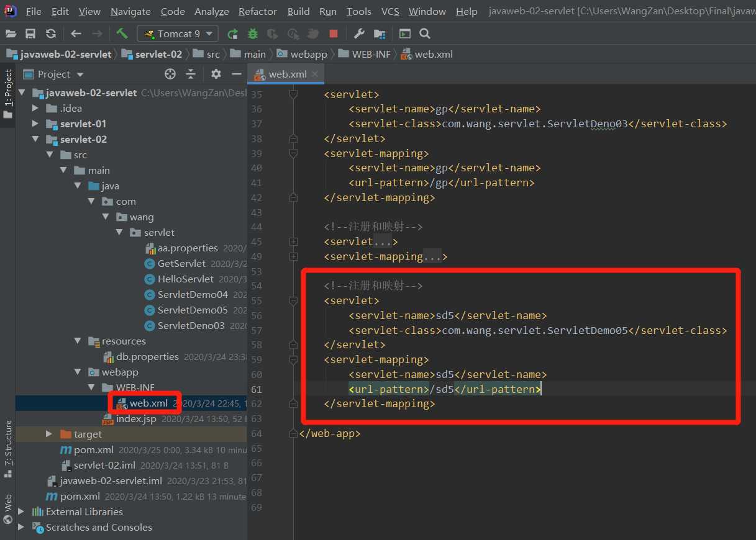Viewport: 756px width, 540px height.
Task: Open the Refactor menu
Action: coord(258,12)
